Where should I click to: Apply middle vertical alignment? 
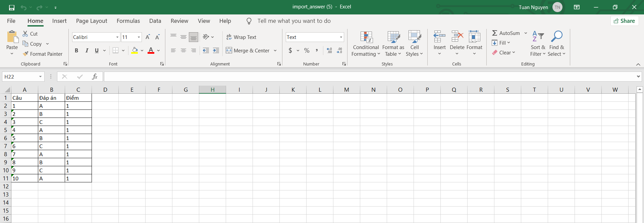[183, 37]
